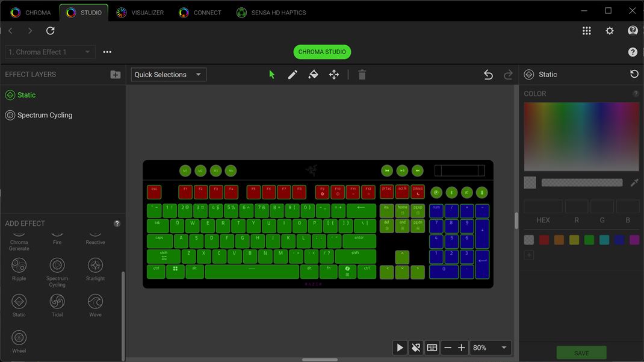Click the CHROMA STUDIO button
The image size is (644, 362).
point(322,52)
